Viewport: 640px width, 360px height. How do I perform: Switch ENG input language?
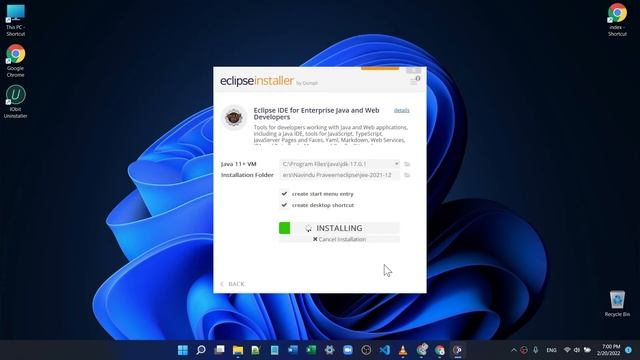pos(551,350)
